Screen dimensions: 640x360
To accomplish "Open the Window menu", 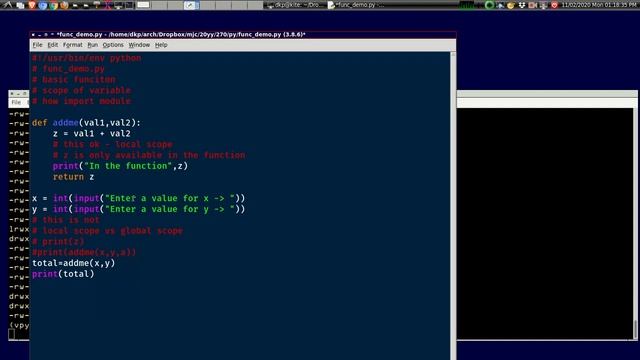I will (x=139, y=45).
